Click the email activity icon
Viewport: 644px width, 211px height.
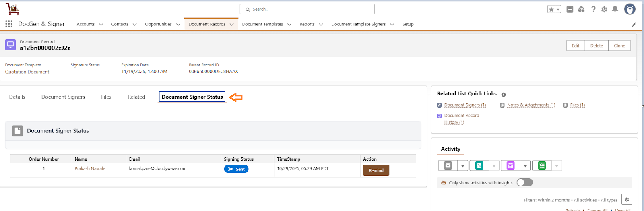click(448, 165)
